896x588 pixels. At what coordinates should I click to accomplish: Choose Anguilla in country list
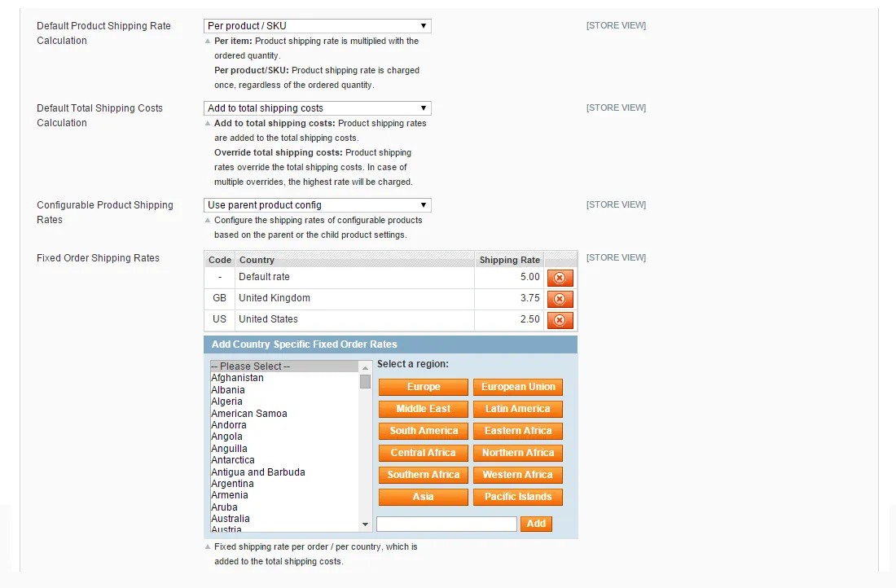click(284, 449)
